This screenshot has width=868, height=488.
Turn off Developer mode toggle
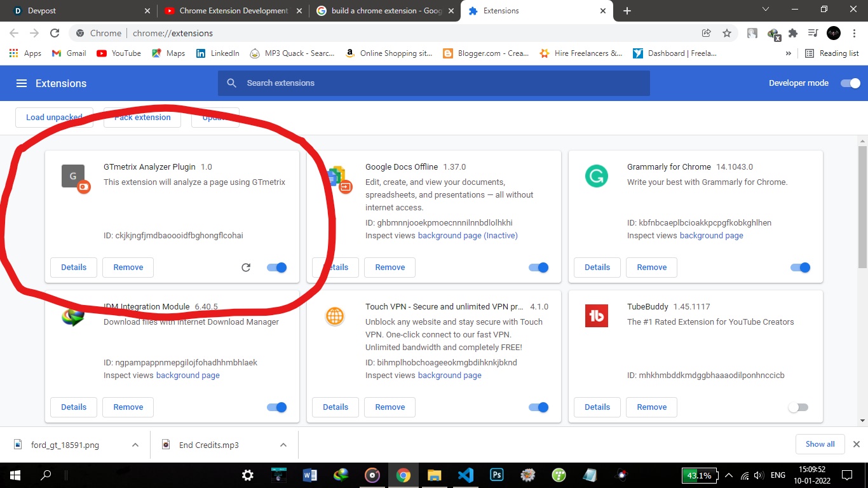tap(850, 83)
